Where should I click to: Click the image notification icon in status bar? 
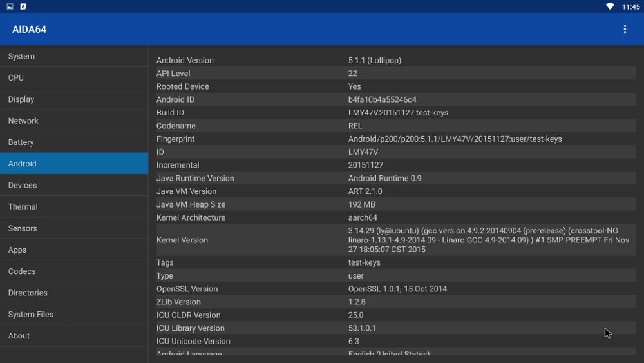point(10,6)
